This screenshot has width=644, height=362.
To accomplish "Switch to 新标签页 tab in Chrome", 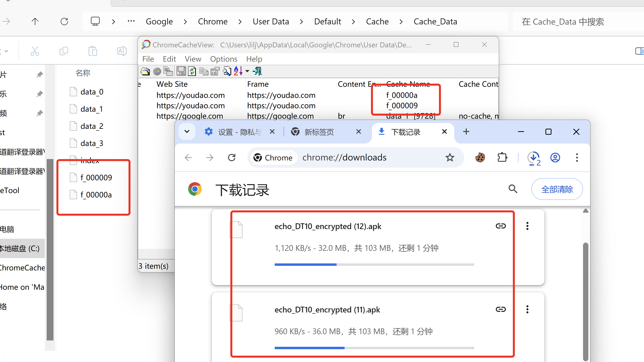I will (x=319, y=132).
